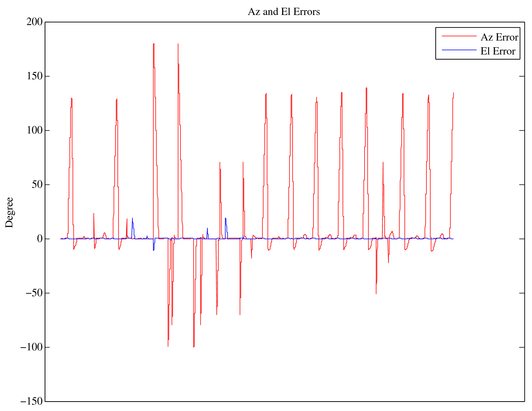This screenshot has height=411, width=532.
Task: Click the 'Az Error' legend label
Action: pos(499,37)
